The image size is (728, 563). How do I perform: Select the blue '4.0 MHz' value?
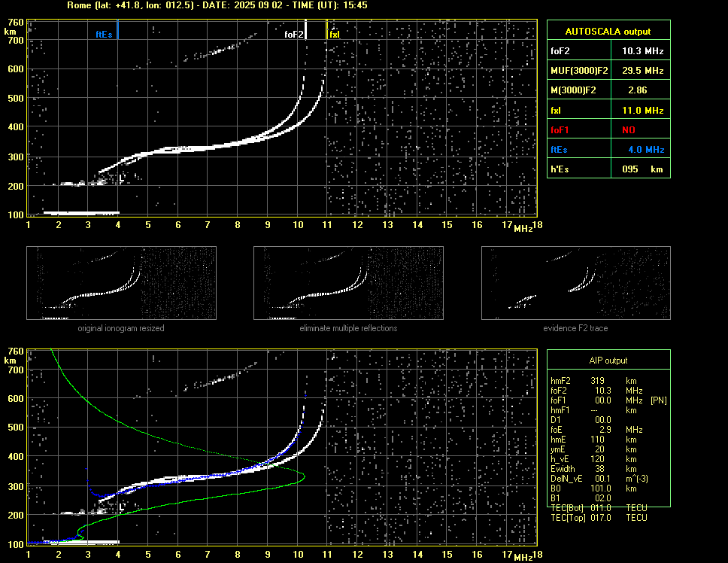click(x=646, y=150)
